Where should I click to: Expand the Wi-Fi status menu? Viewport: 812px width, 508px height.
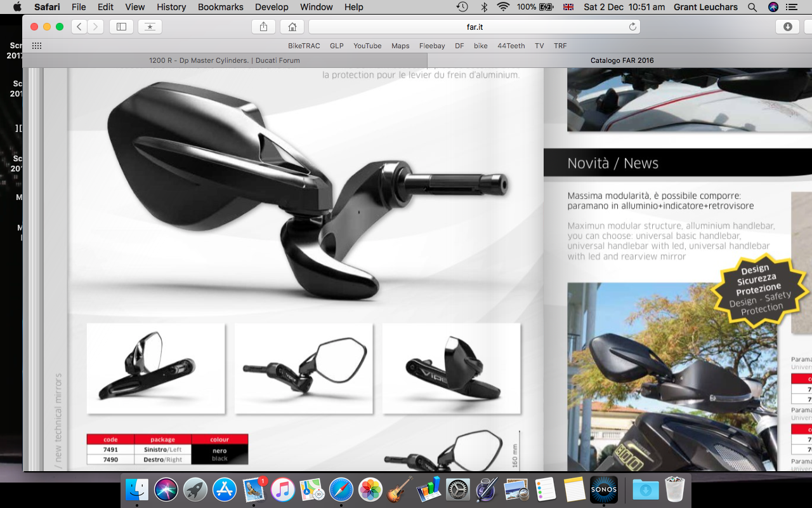click(503, 7)
